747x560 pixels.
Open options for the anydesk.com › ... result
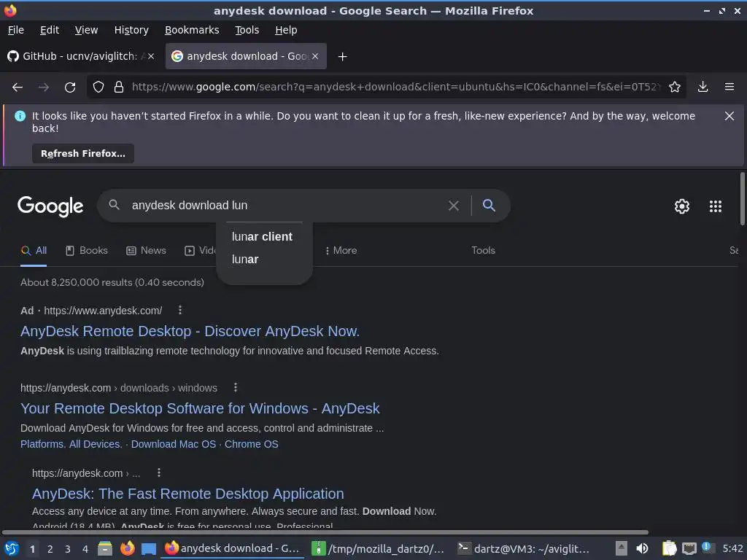pyautogui.click(x=159, y=472)
